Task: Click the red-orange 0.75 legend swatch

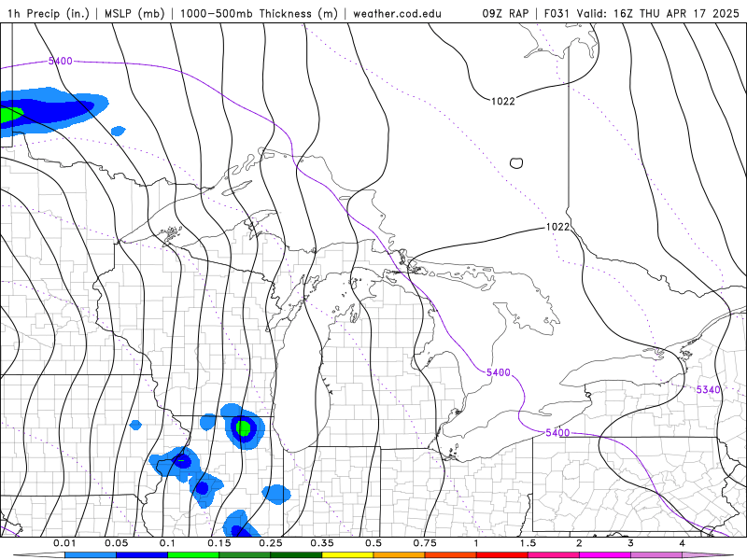Action: click(x=451, y=554)
